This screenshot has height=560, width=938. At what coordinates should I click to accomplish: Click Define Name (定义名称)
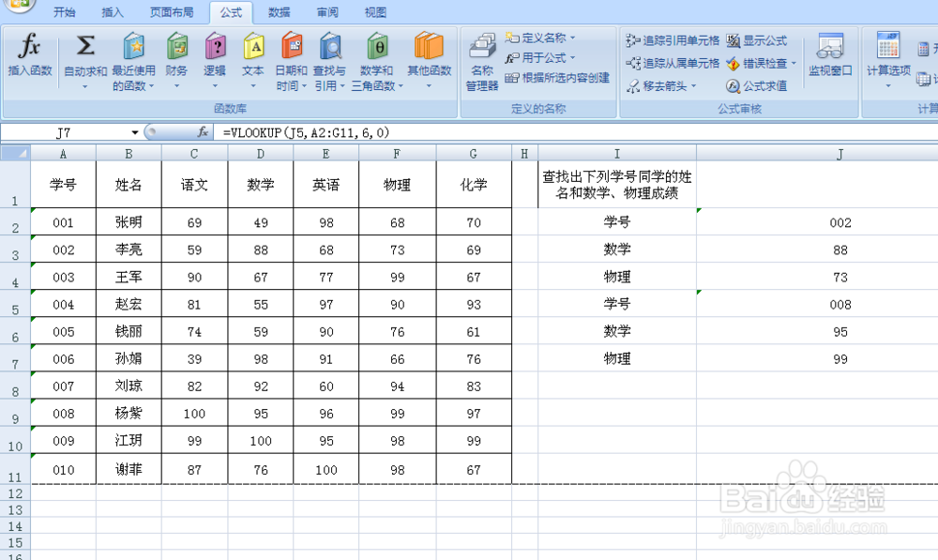(x=539, y=38)
